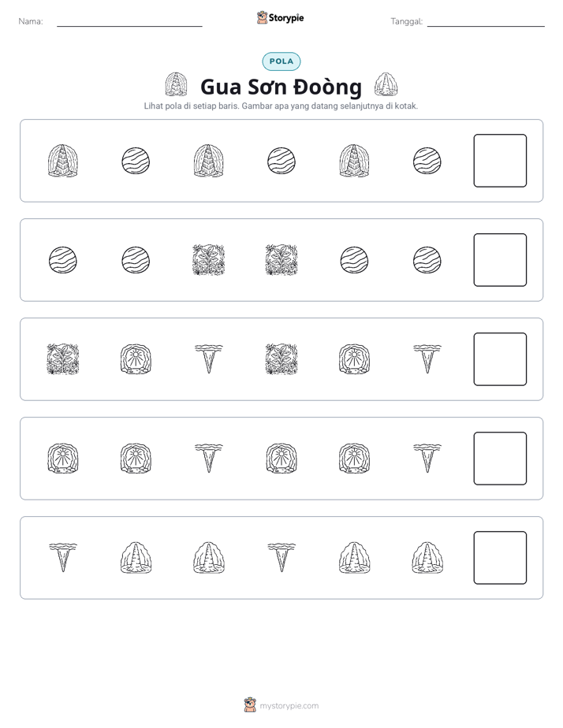Click the empty answer box in row three

point(500,359)
